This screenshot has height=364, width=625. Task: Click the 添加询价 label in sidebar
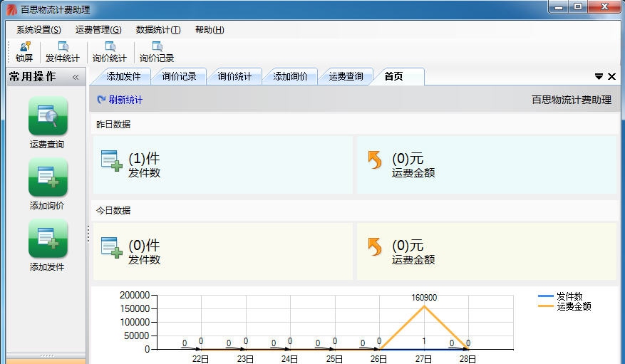[47, 206]
